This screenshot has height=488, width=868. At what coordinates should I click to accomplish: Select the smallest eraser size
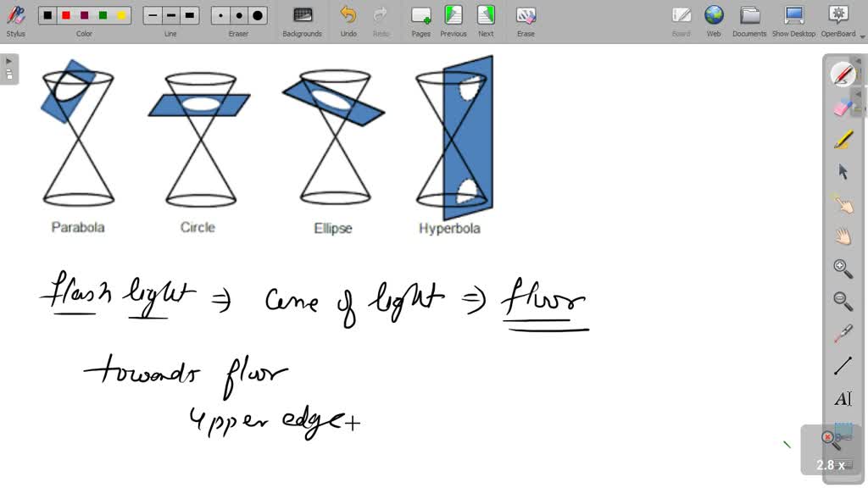pos(222,14)
